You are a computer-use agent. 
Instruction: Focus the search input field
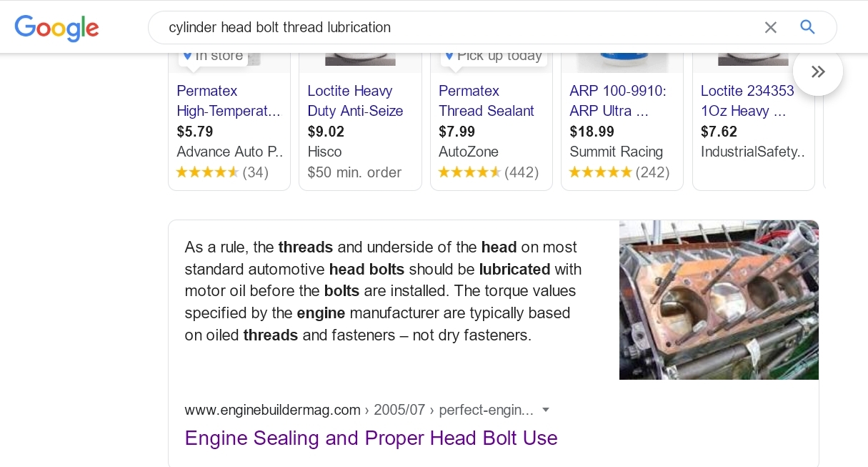(457, 28)
